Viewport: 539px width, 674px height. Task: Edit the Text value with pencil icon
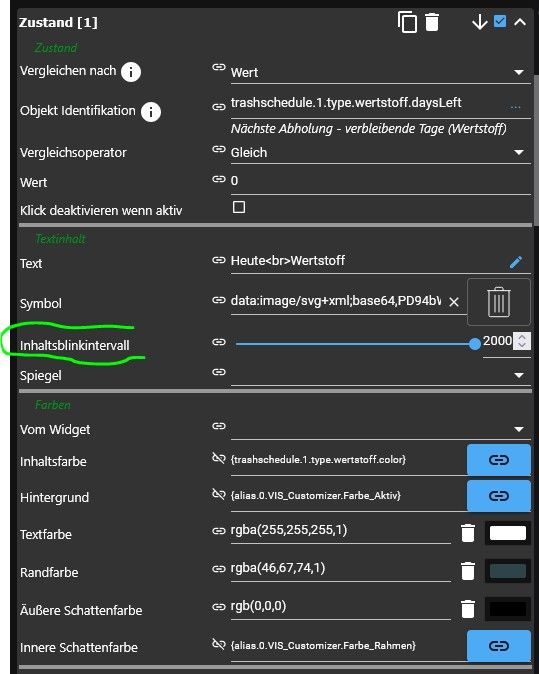(516, 262)
